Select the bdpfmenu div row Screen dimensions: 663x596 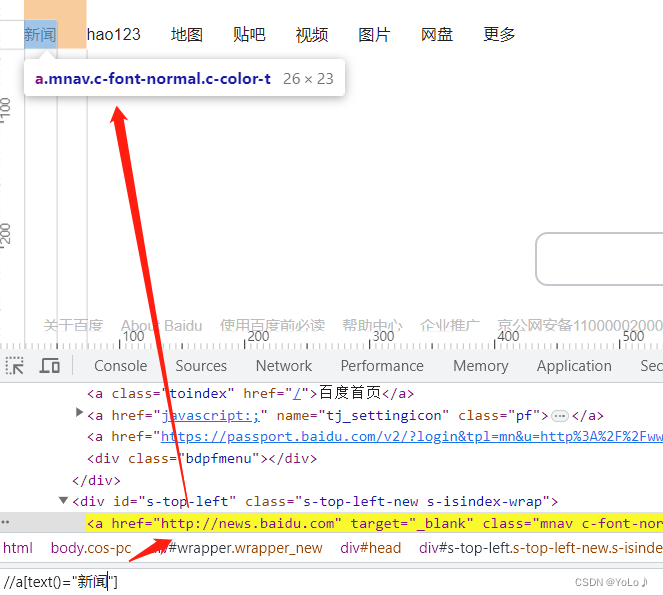[202, 458]
